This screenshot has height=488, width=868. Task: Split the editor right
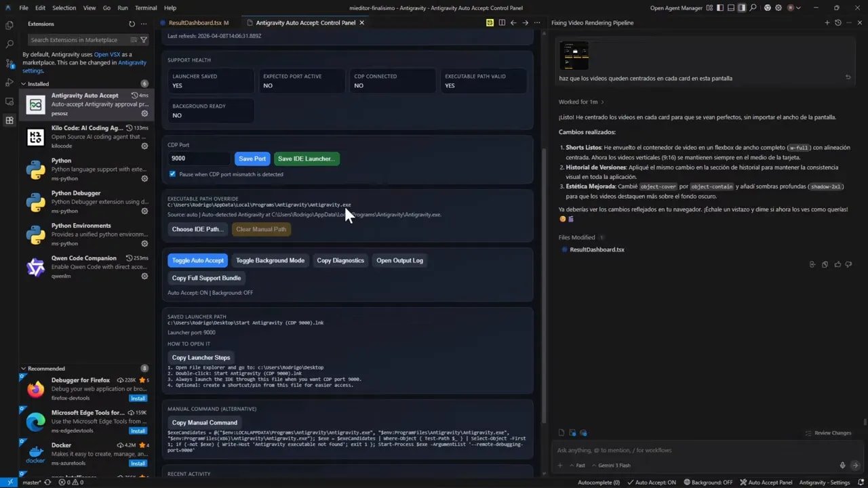(x=502, y=22)
